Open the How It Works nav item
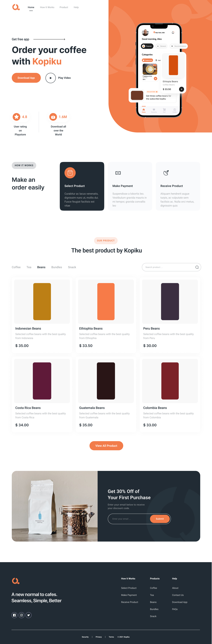Screen dimensions: 212x644 (x=47, y=7)
